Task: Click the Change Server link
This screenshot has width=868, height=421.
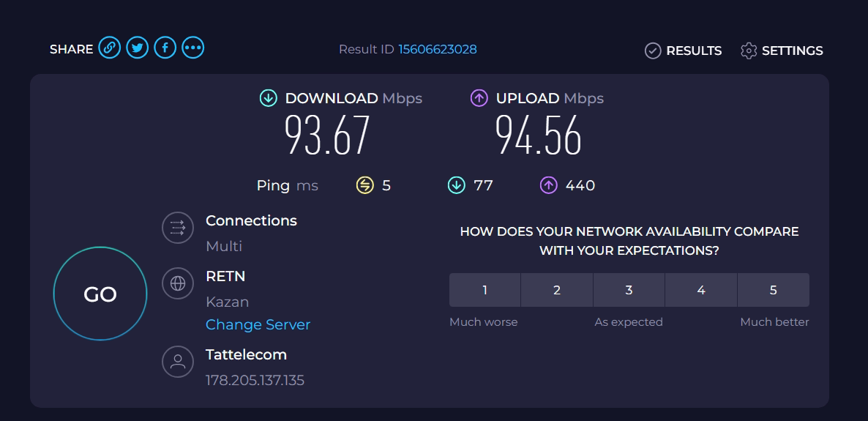Action: pos(258,324)
